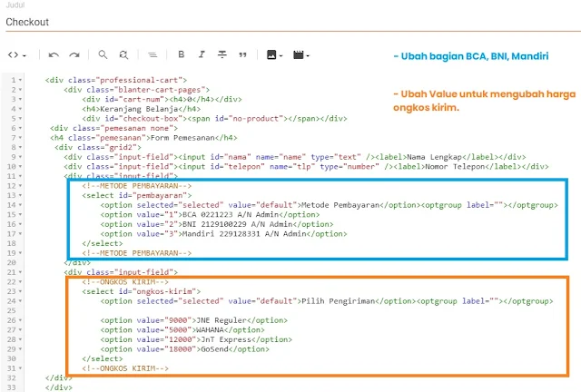
Task: Click the ONGKOS KIRIM comment on line 31
Action: pos(125,368)
